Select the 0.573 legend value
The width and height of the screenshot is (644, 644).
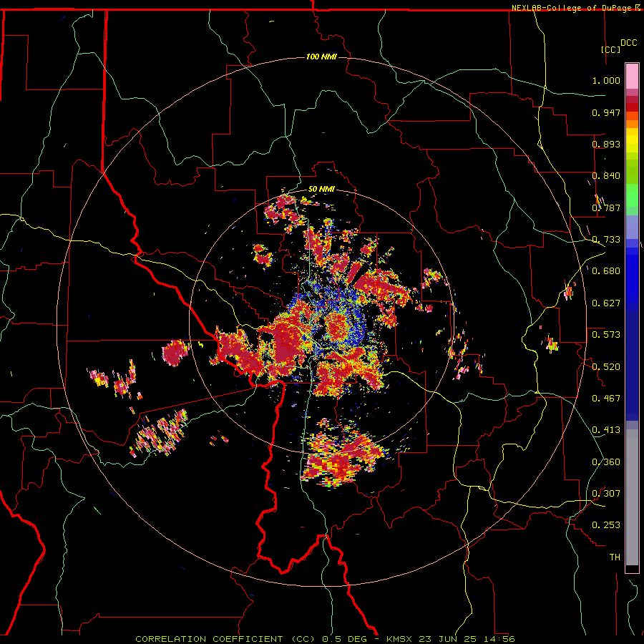pyautogui.click(x=606, y=335)
